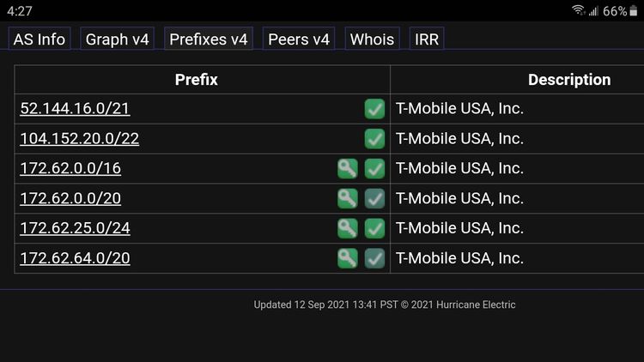Open the Peers v4 tab
This screenshot has width=644, height=362.
point(299,39)
